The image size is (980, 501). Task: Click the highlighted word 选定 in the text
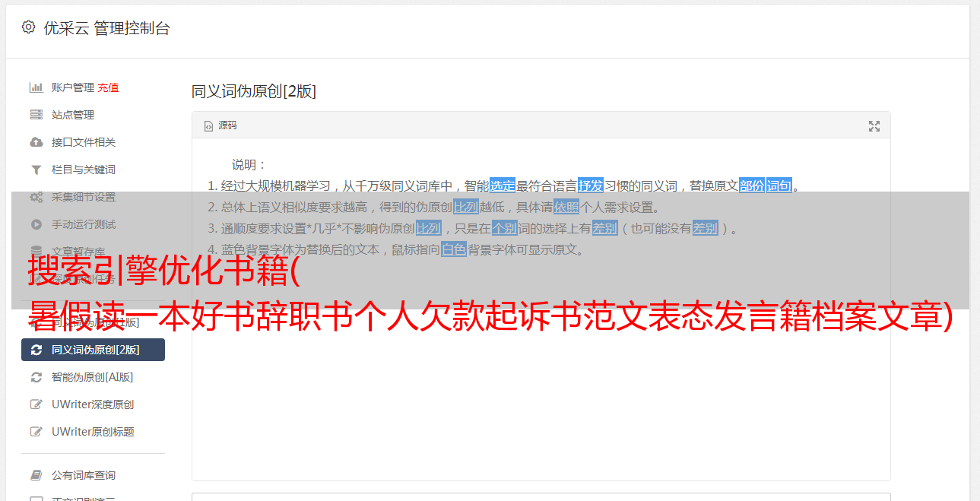[503, 185]
